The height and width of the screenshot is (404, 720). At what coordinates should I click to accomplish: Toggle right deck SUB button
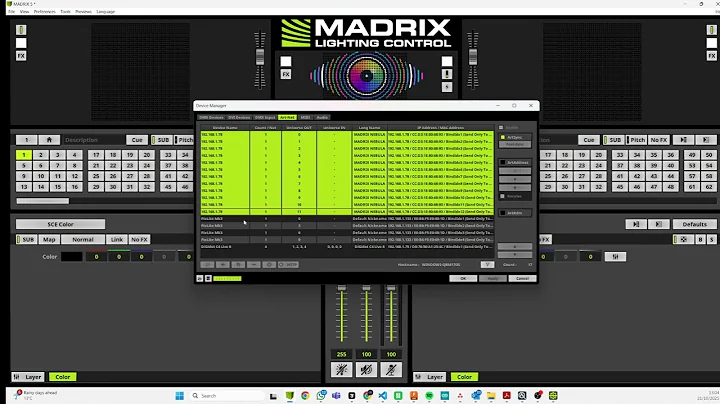[613, 140]
